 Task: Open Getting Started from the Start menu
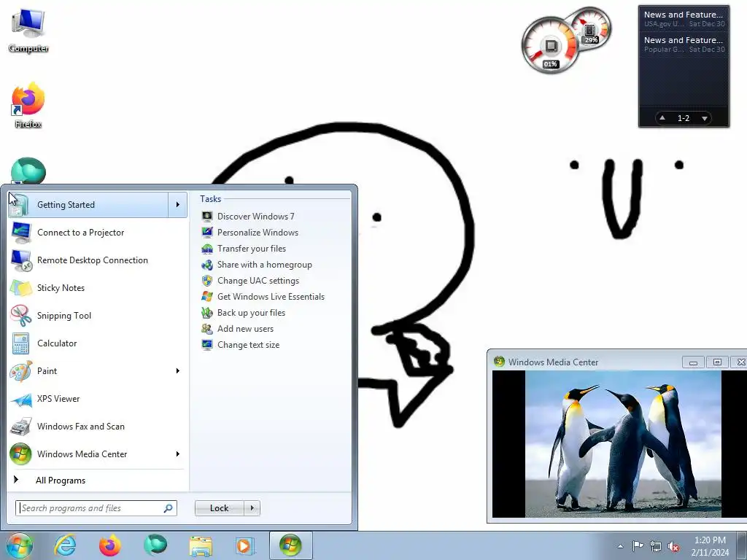88,205
